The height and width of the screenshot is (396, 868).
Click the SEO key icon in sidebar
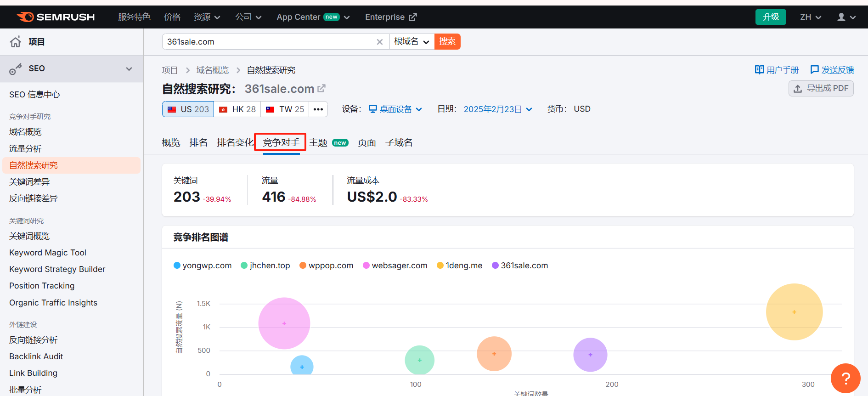tap(16, 69)
